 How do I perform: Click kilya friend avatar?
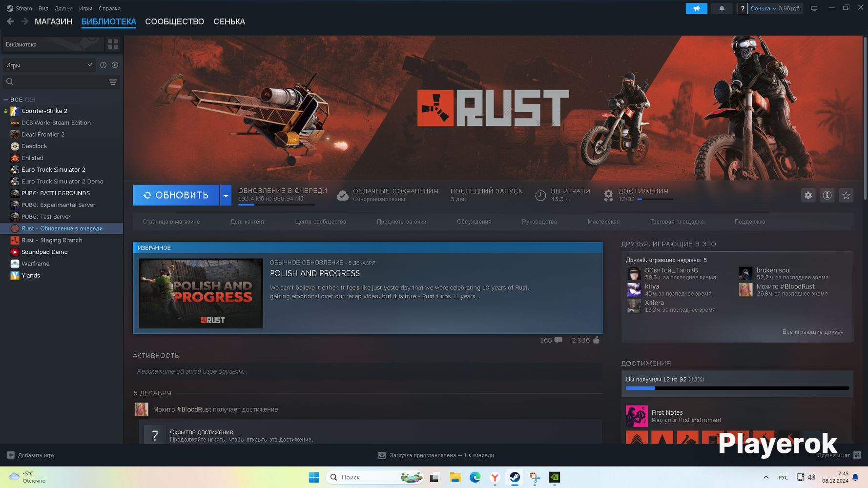(x=634, y=290)
